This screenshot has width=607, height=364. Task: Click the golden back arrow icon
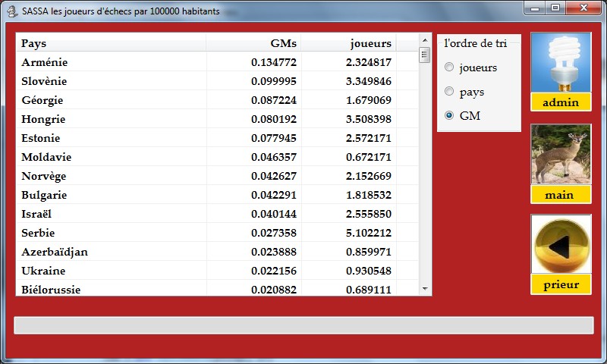click(561, 246)
